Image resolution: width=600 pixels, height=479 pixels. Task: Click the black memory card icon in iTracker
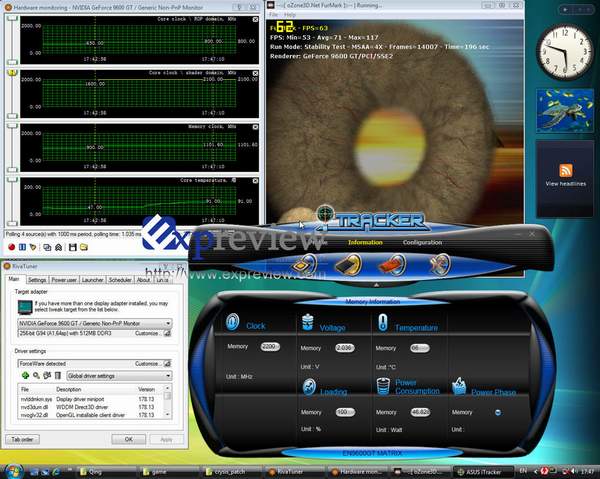(x=348, y=264)
